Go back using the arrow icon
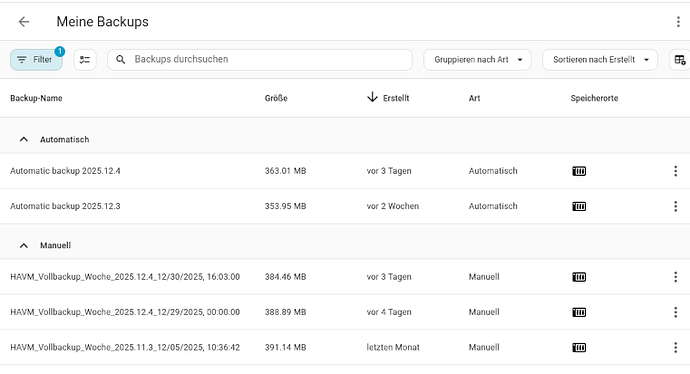The width and height of the screenshot is (690, 374). pos(24,22)
